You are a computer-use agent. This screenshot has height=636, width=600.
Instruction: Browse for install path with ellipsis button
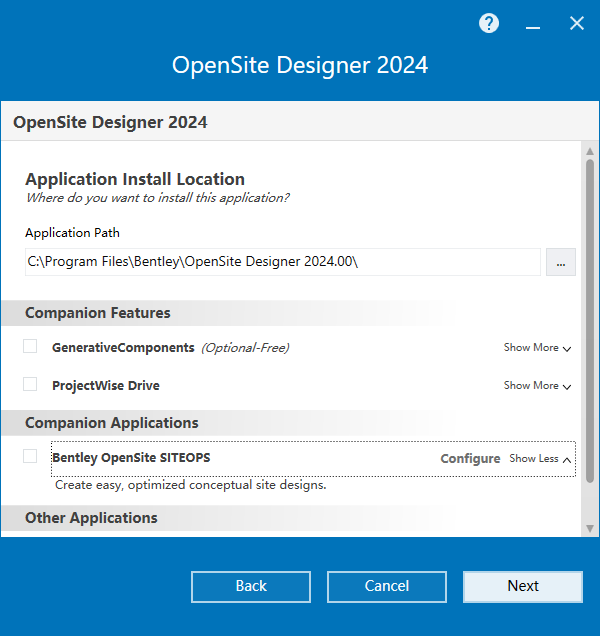561,262
